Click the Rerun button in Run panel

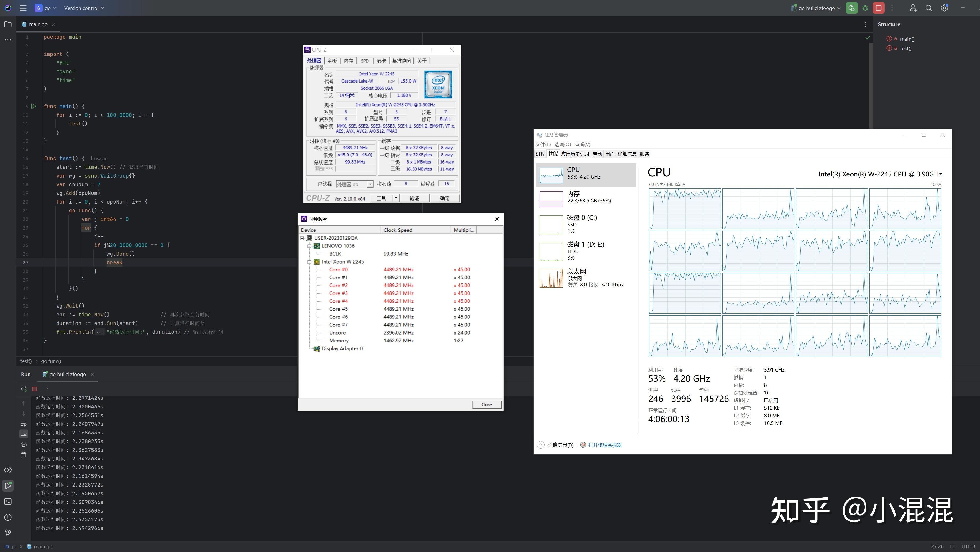[x=24, y=389]
